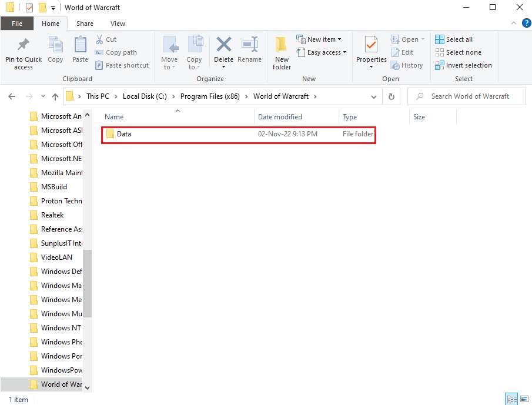Screen dimensions: 532x405
Task: Delete the selected item with the X icon
Action: point(223,45)
